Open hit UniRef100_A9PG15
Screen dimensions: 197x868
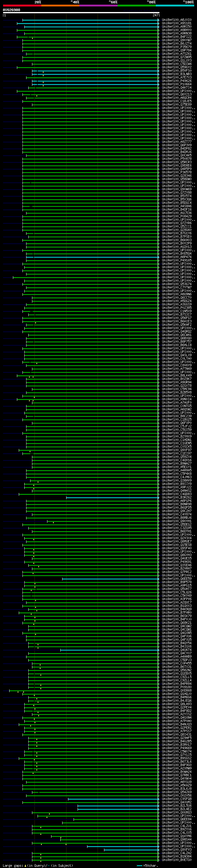pos(177,585)
